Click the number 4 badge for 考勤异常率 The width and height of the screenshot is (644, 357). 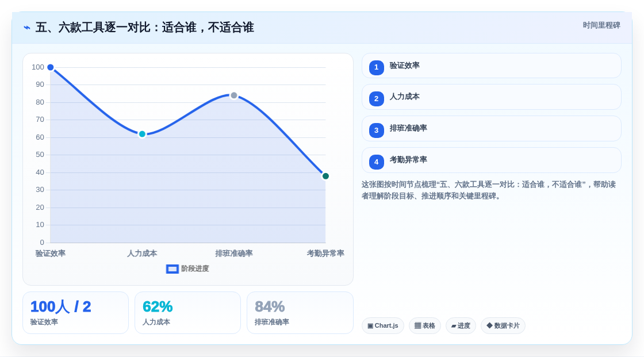pyautogui.click(x=376, y=162)
